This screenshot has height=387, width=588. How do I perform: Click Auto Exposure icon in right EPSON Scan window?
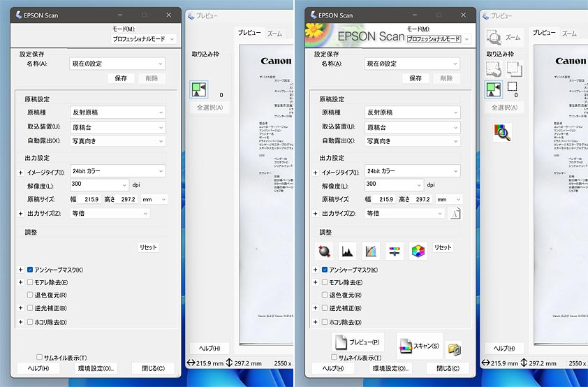(x=324, y=251)
